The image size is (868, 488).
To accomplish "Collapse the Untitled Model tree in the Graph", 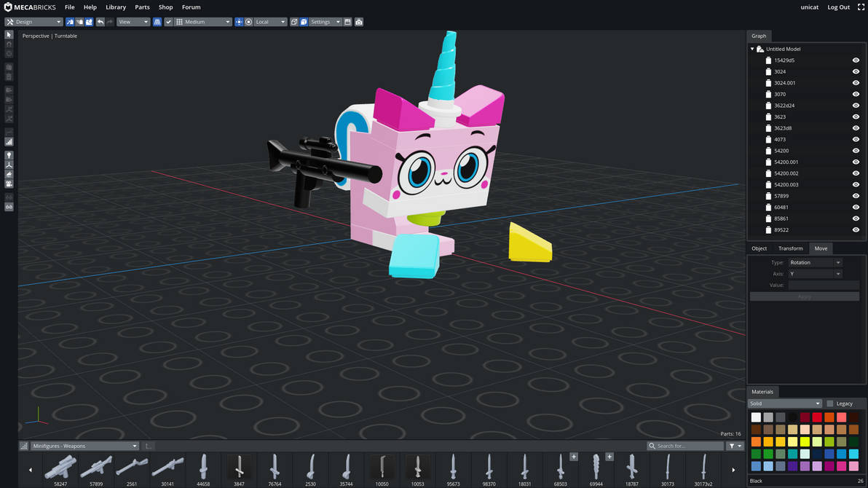I will [751, 48].
